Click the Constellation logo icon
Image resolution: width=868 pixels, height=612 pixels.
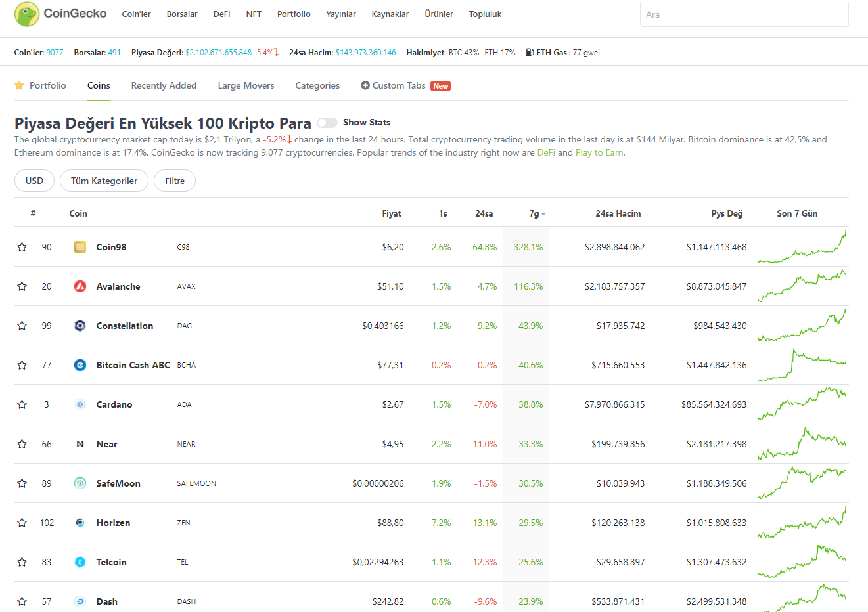(x=80, y=326)
